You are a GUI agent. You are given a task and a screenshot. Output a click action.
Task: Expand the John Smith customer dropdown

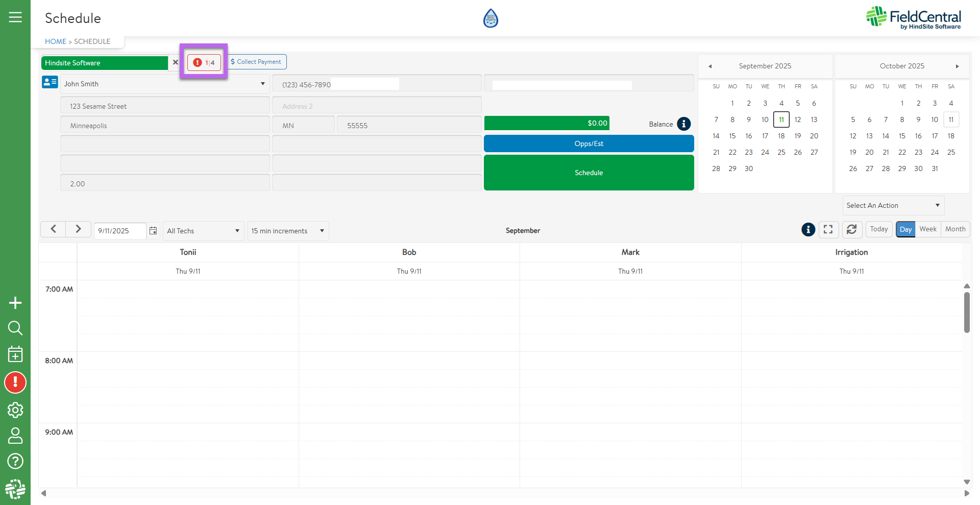pyautogui.click(x=262, y=84)
